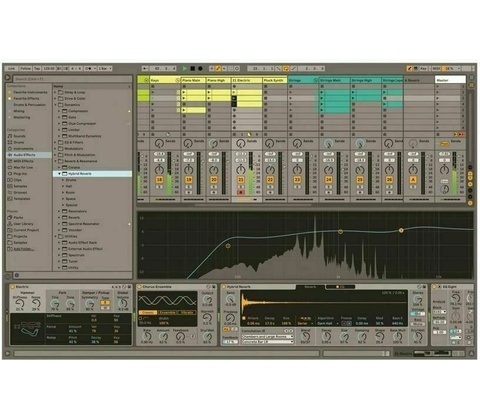Click in the browser Search field
The width and height of the screenshot is (480, 420).
(73, 79)
